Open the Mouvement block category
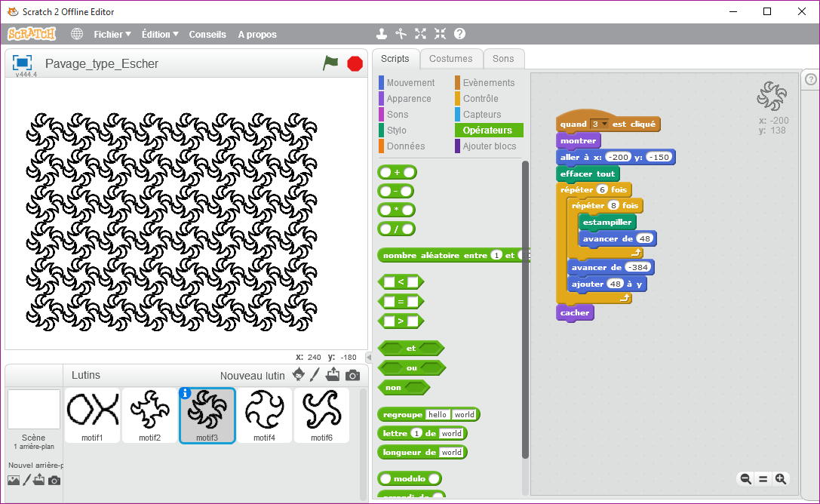The width and height of the screenshot is (820, 504). pyautogui.click(x=410, y=83)
